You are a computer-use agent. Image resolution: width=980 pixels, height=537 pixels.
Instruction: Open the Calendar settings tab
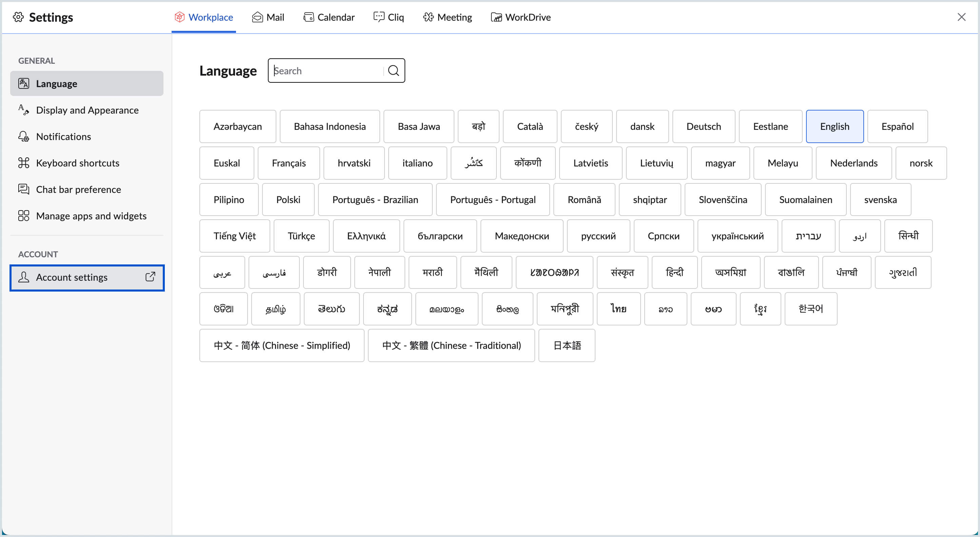click(328, 17)
